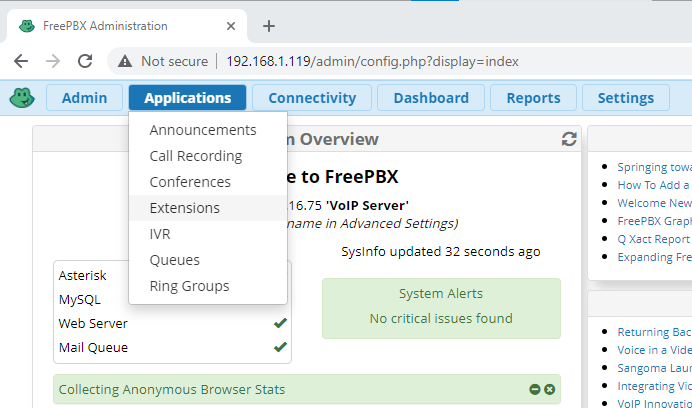This screenshot has width=692, height=408.
Task: Click the Mail Queue green checkmark
Action: [280, 347]
